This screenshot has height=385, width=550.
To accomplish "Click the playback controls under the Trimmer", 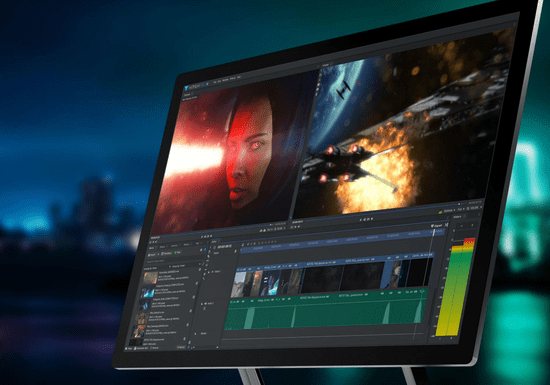I will [x=207, y=236].
